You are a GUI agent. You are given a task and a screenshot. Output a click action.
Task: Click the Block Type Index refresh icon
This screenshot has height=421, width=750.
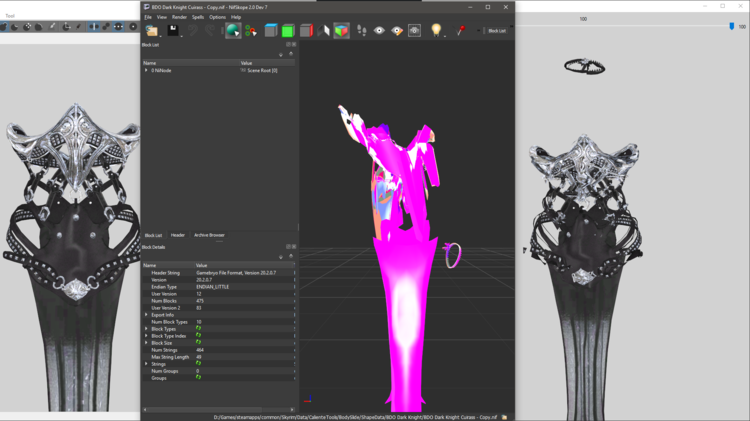198,335
